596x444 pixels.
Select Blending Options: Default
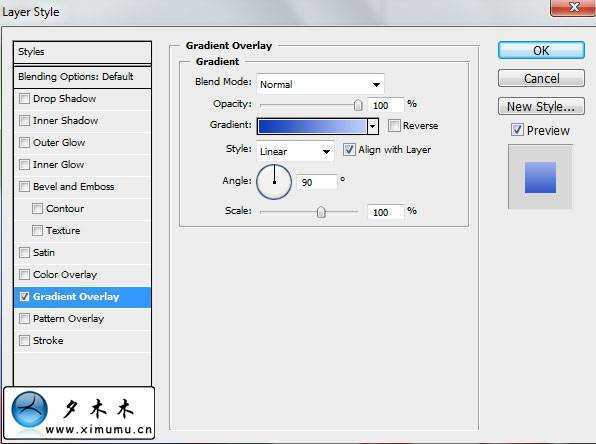82,77
